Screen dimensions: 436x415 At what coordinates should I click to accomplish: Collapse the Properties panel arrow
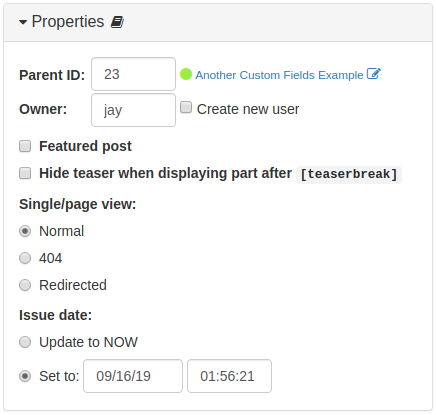23,22
